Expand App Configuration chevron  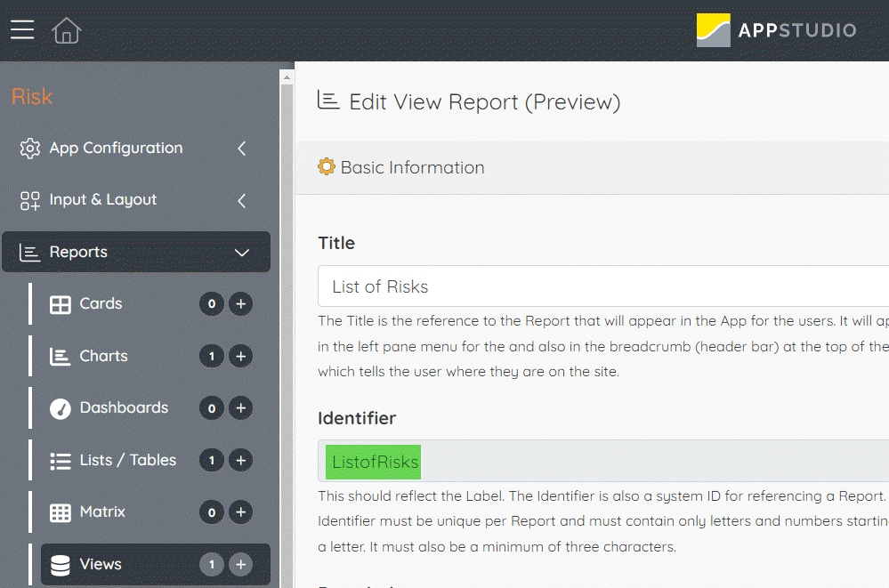241,149
